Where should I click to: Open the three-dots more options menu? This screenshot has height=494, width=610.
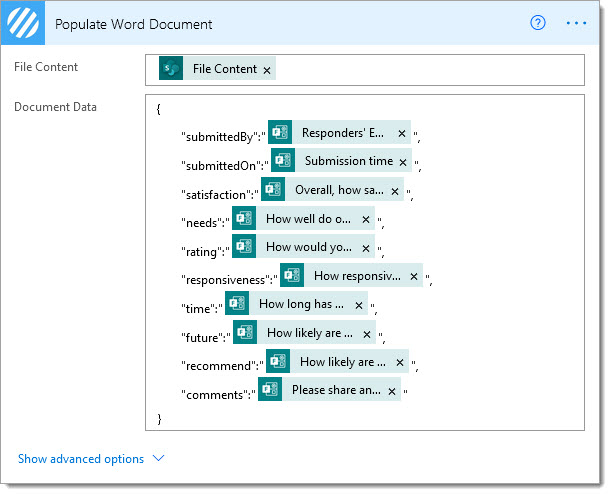(576, 23)
